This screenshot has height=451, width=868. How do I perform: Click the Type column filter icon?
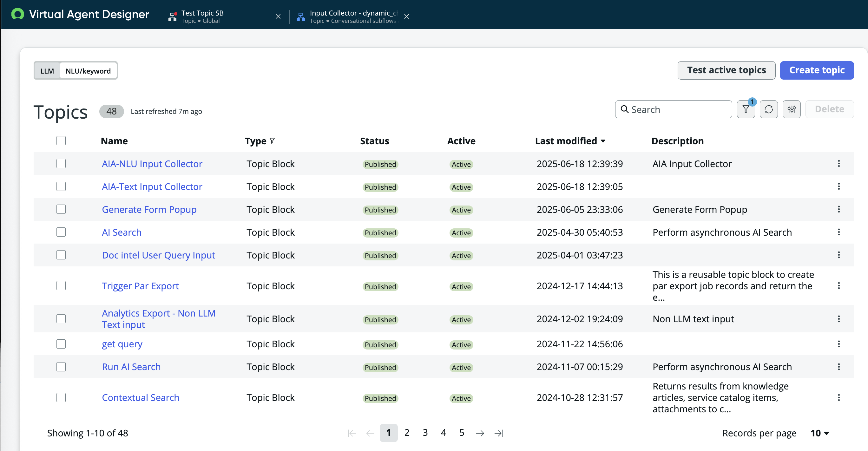tap(272, 141)
